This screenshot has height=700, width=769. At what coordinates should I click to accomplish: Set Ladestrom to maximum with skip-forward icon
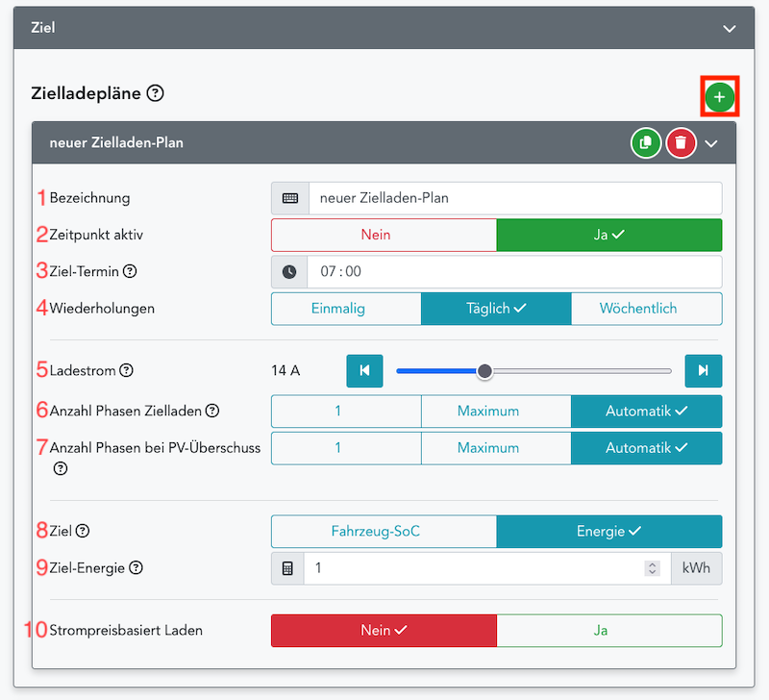pyautogui.click(x=703, y=370)
